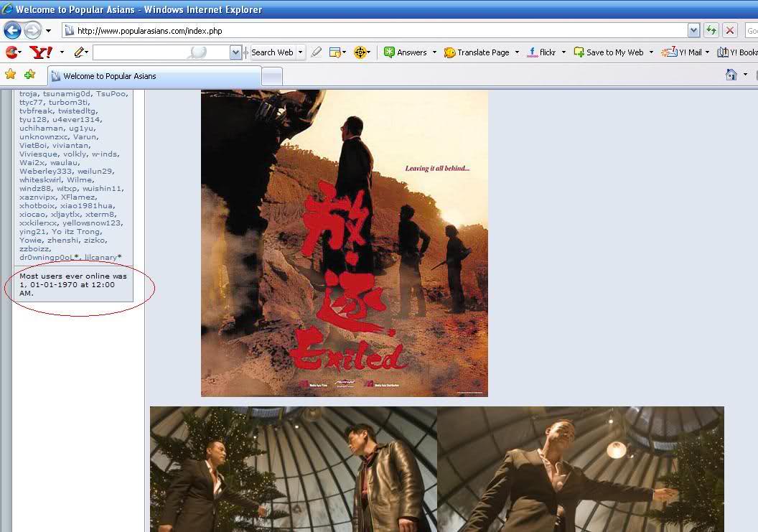Click the flickr toolbar button
The image size is (758, 532).
(x=541, y=52)
